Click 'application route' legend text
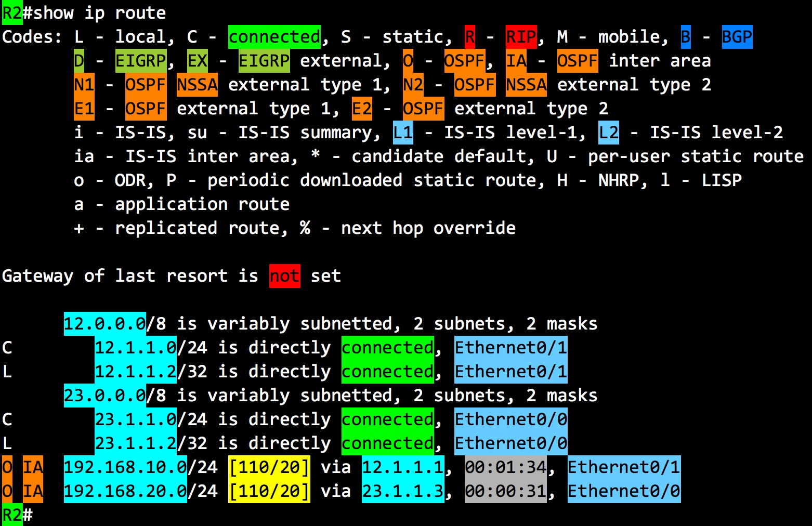Viewport: 812px width, 526px height. pos(202,204)
